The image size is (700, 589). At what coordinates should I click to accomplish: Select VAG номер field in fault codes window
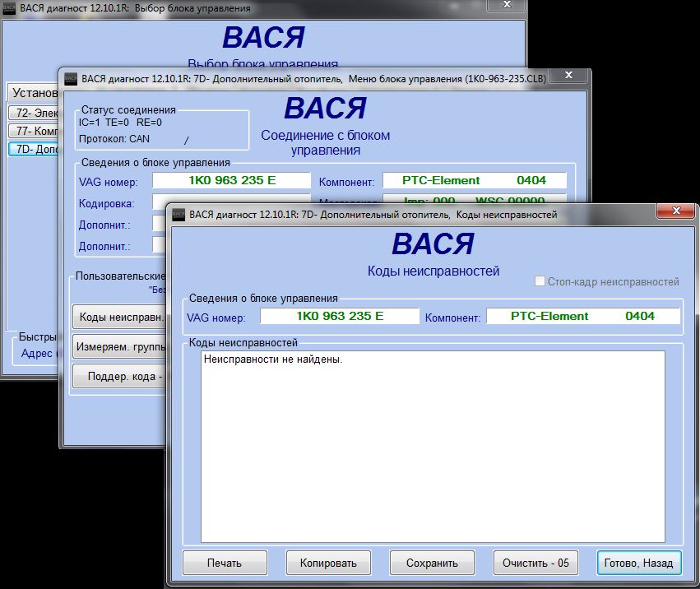(340, 316)
